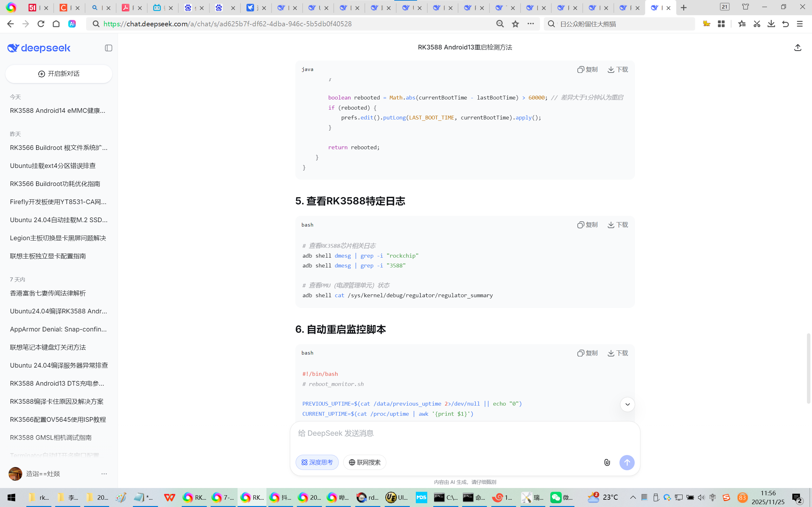812x507 pixels.
Task: Click the attach file paperclip icon
Action: tap(607, 462)
